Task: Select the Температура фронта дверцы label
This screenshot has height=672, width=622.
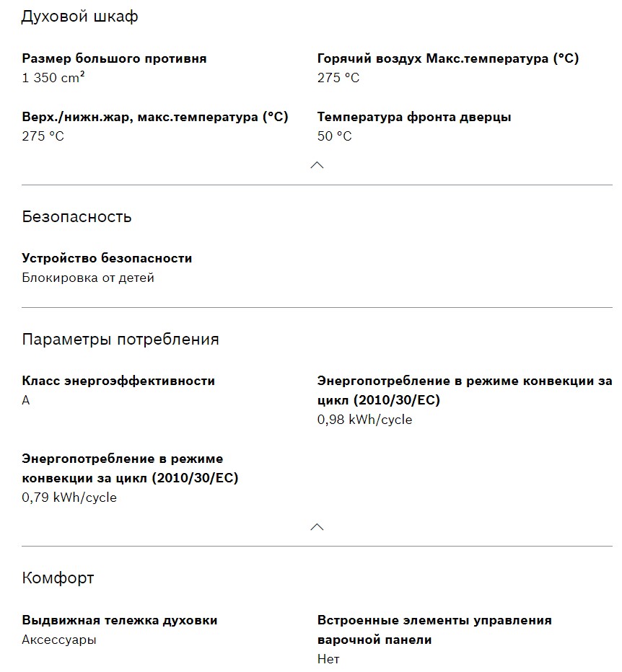Action: point(414,117)
